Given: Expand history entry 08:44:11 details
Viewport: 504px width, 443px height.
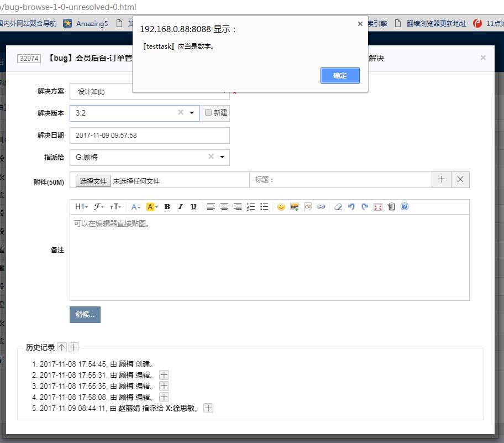Looking at the screenshot, I should (208, 408).
